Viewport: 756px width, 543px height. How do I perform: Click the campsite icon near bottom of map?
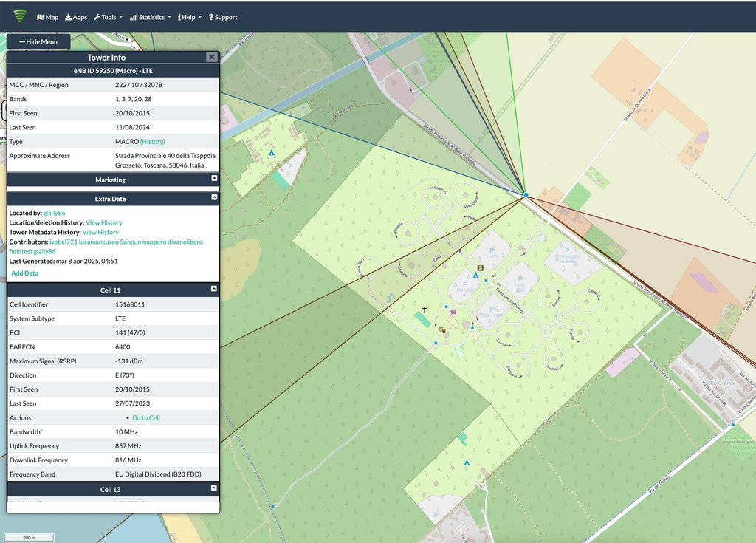point(466,463)
